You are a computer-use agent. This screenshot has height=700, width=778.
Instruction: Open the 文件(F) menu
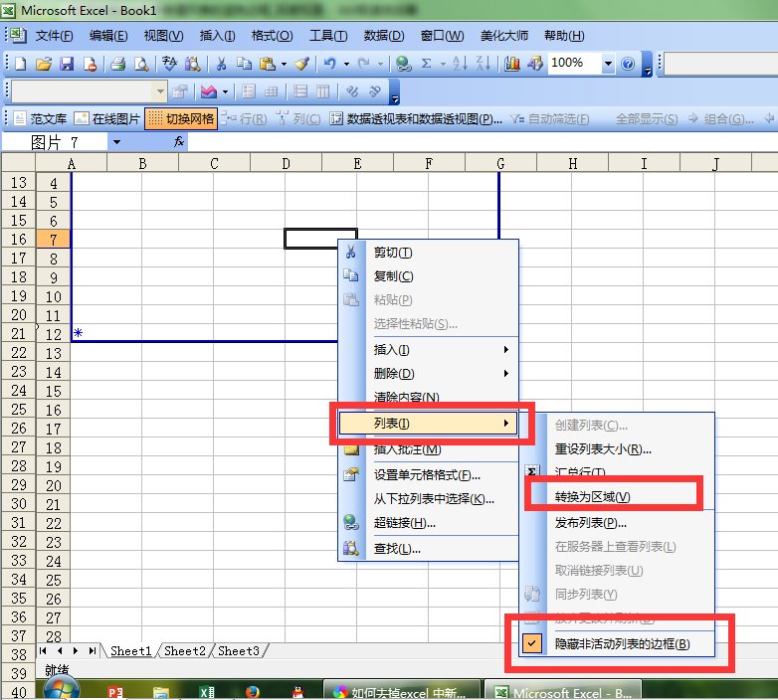point(54,36)
